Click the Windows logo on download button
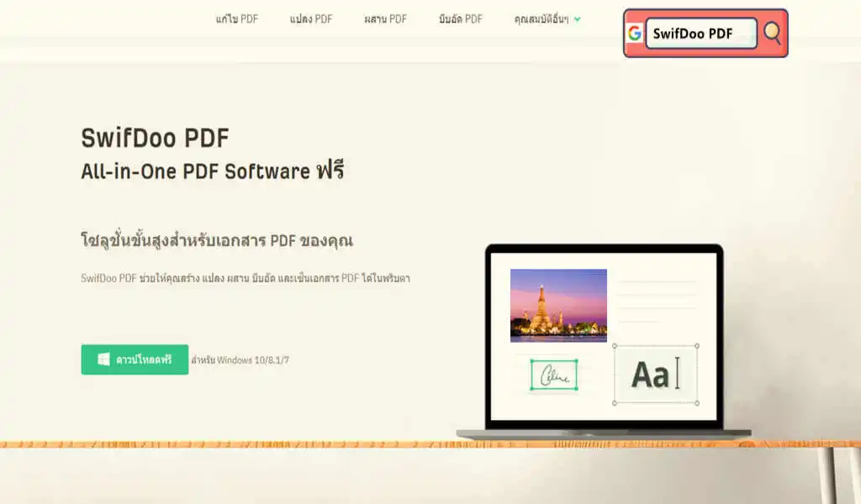Image resolution: width=861 pixels, height=504 pixels. pyautogui.click(x=103, y=360)
